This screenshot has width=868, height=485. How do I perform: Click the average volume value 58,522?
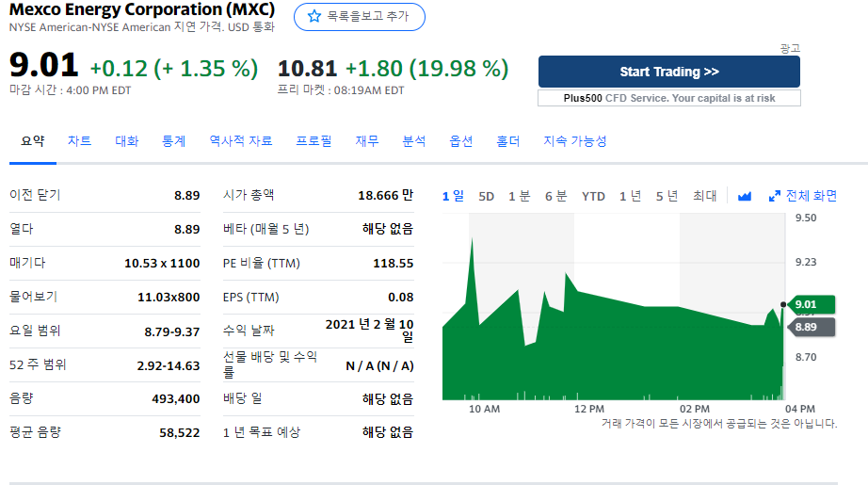(180, 433)
